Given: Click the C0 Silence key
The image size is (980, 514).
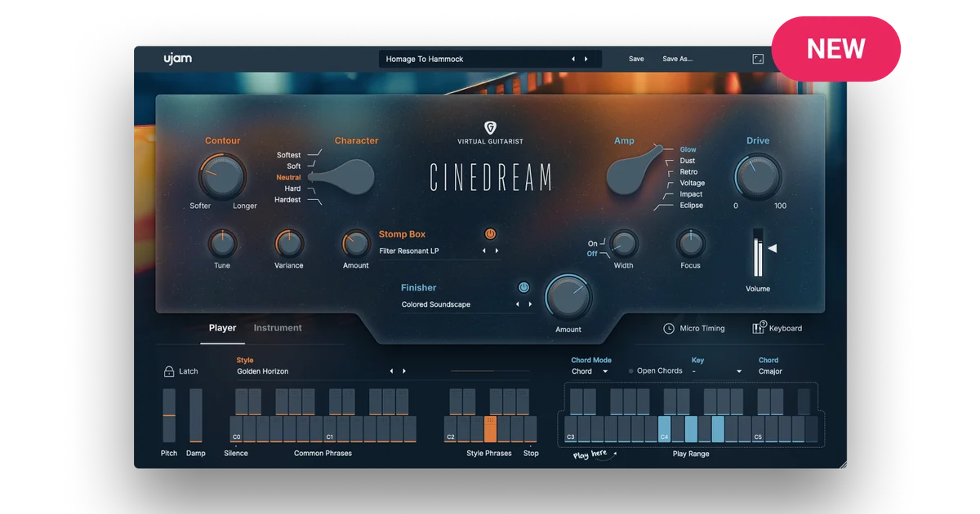Looking at the screenshot, I should [x=236, y=430].
